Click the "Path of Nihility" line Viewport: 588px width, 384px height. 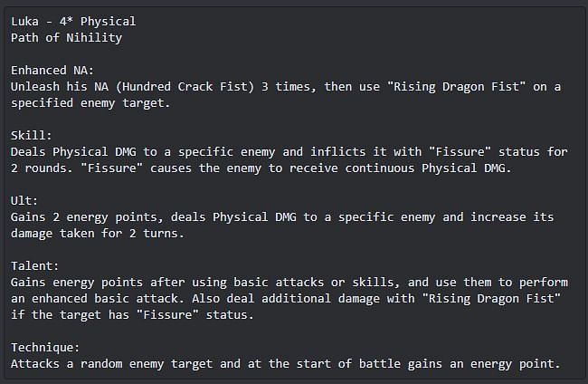[66, 38]
